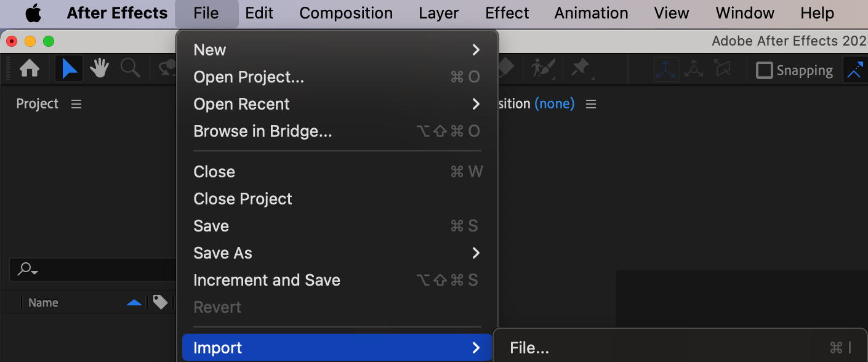This screenshot has height=362, width=868.
Task: Choose the View Axis mode icon
Action: point(721,70)
